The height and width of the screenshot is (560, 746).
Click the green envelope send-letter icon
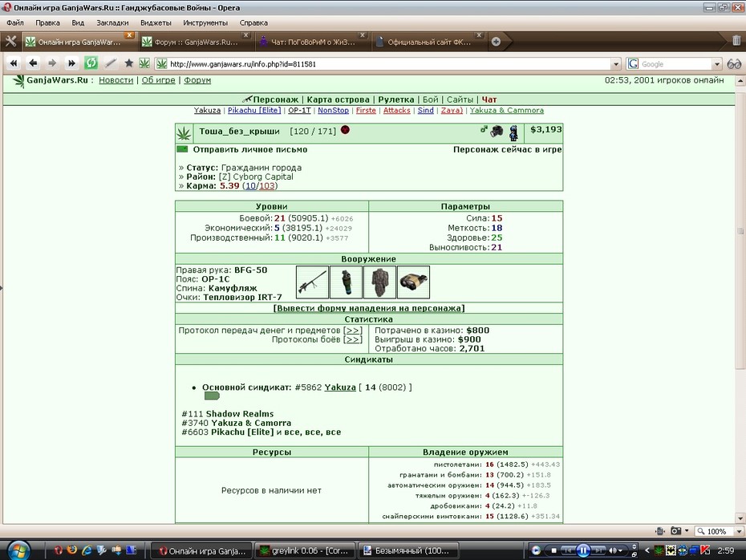click(182, 149)
